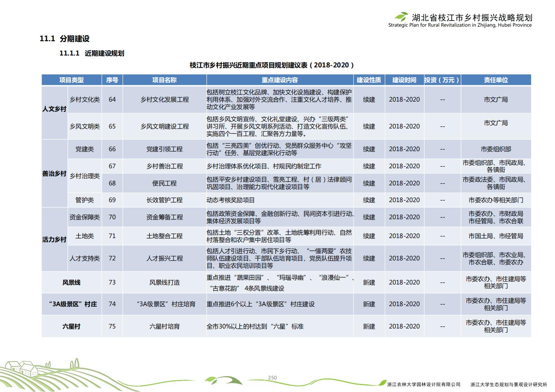Viewport: 555px width, 392px height.
Task: Click the '投资（万元）' column header
Action: [442, 80]
